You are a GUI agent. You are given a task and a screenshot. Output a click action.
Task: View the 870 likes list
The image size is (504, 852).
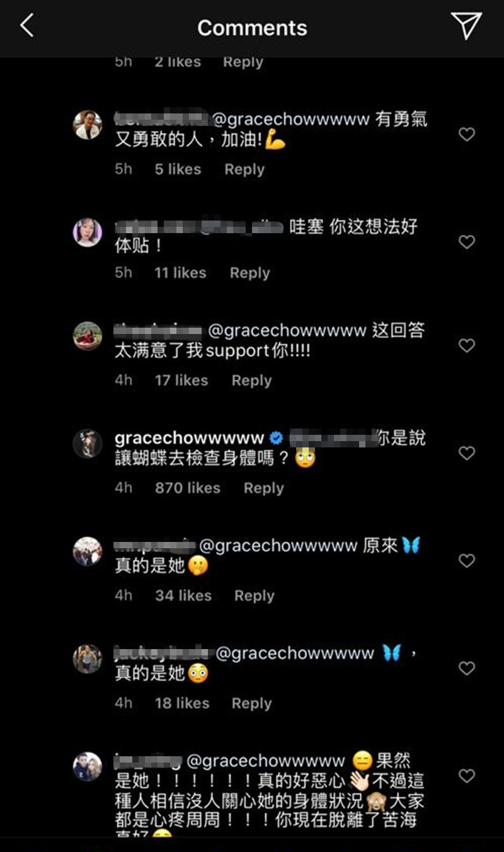click(x=188, y=488)
